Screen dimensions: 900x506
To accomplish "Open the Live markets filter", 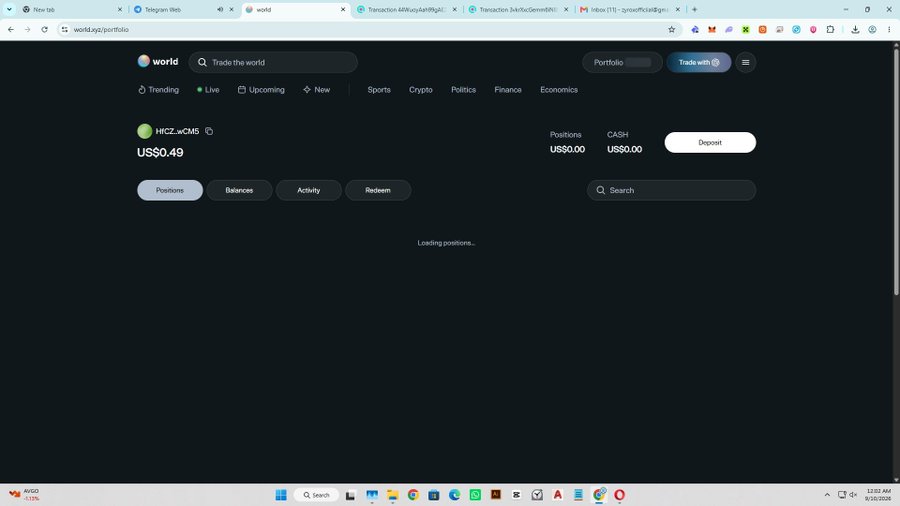I will 208,89.
